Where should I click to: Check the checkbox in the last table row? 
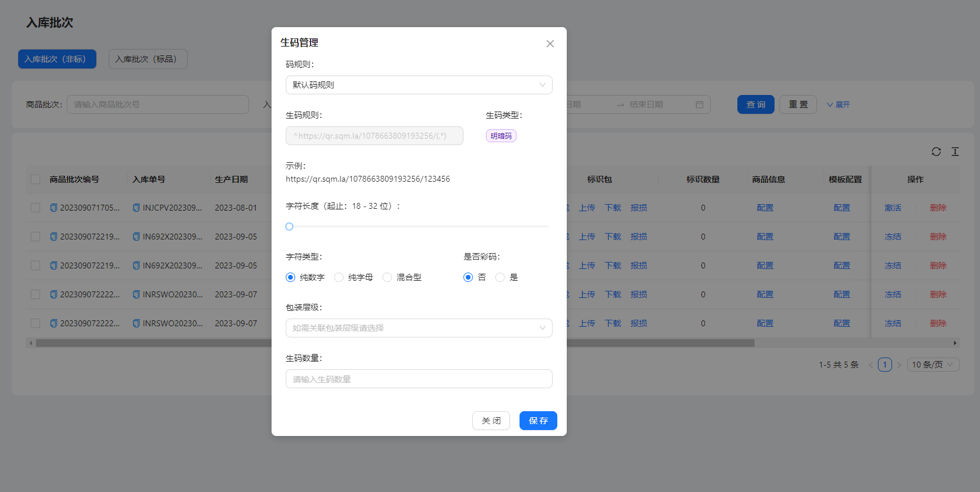pyautogui.click(x=35, y=323)
